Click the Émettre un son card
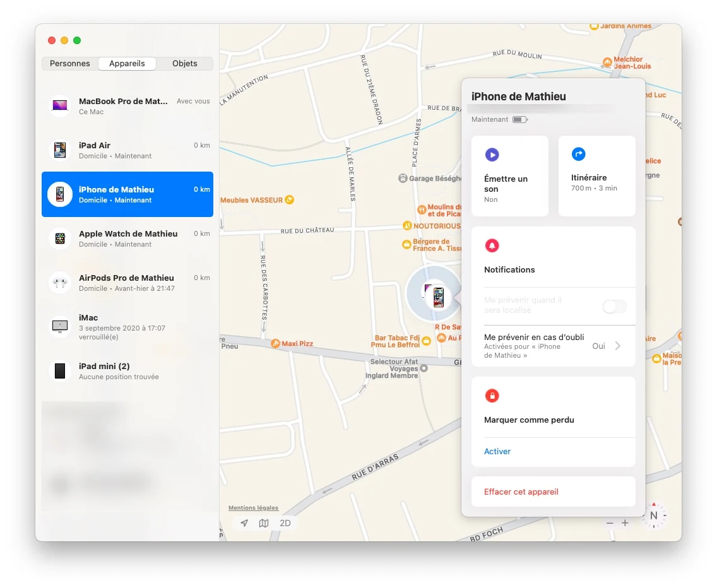The width and height of the screenshot is (717, 588). pos(510,176)
